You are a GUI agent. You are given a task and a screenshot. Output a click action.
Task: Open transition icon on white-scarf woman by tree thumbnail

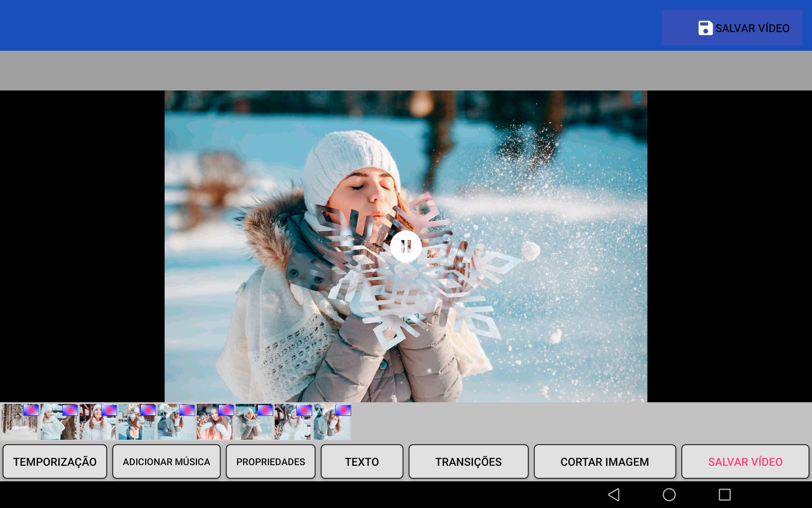coord(70,410)
